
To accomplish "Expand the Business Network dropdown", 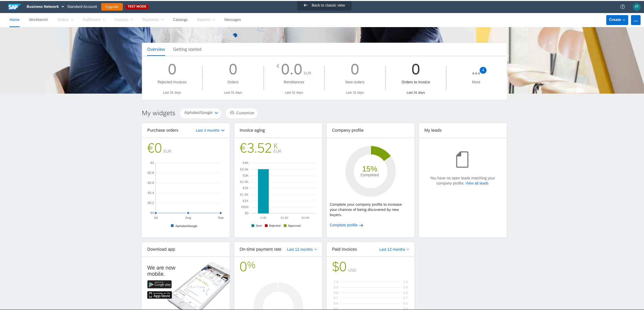I will 45,7.
